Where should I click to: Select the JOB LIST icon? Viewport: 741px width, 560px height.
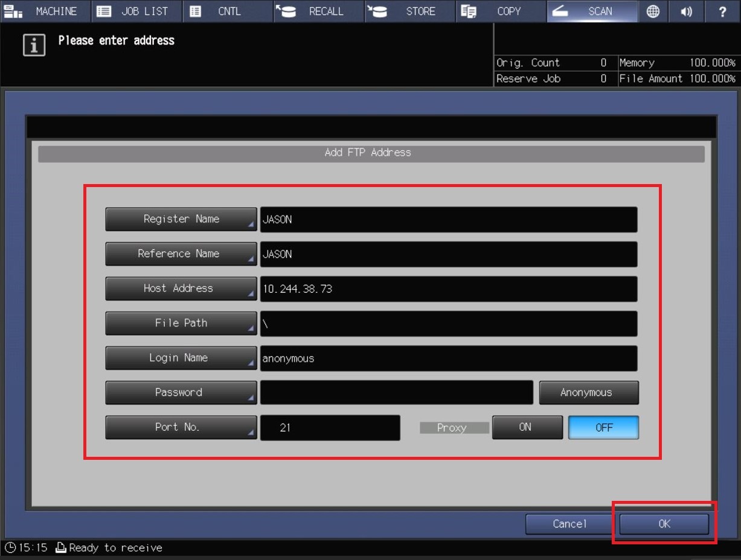coord(135,11)
